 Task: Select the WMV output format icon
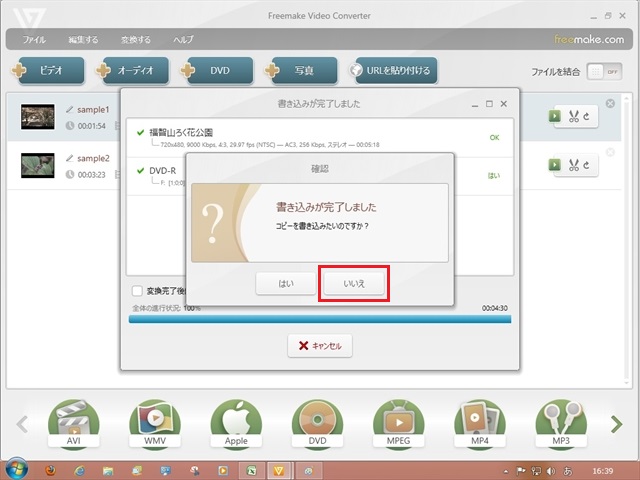155,424
